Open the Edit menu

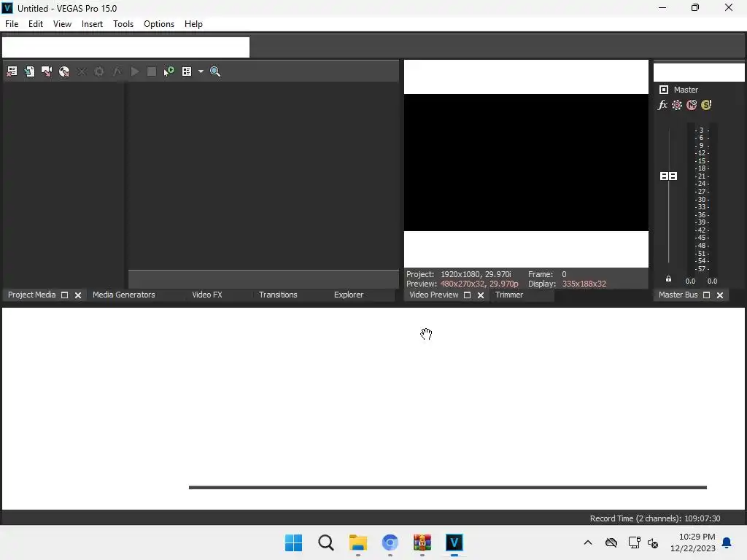tap(36, 24)
